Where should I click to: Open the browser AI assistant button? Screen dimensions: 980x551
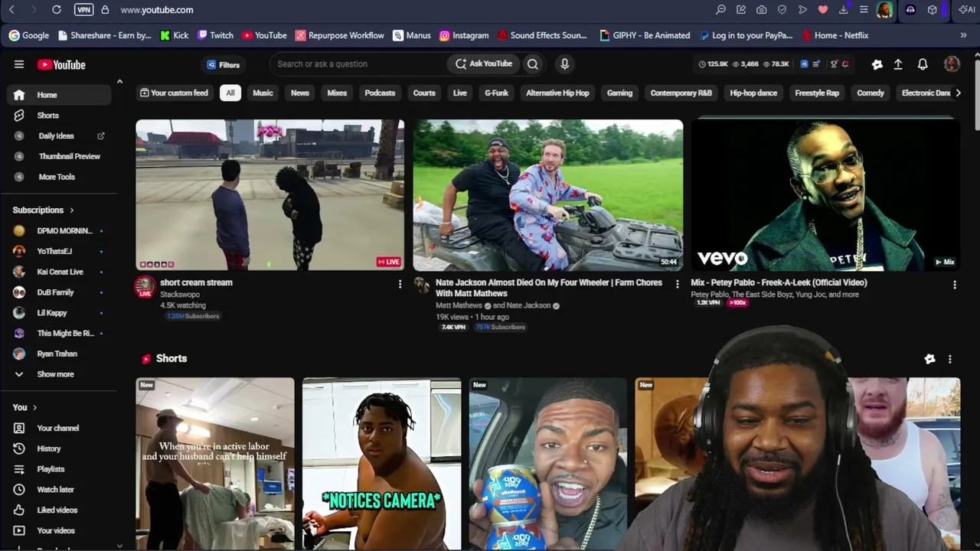(x=967, y=10)
